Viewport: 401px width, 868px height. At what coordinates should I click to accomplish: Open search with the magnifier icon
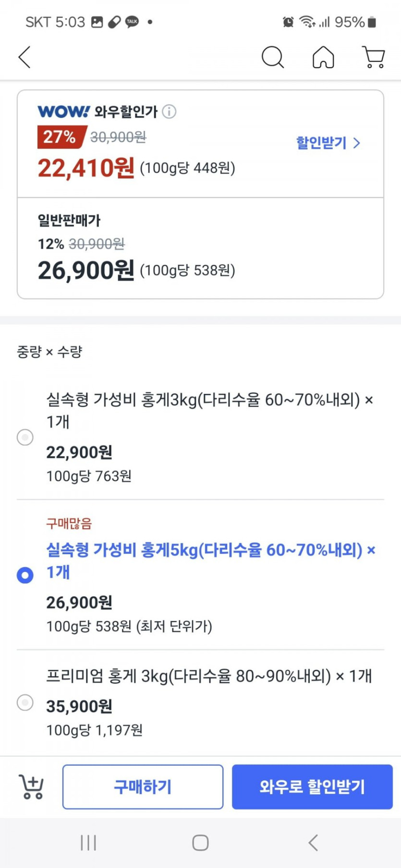272,58
